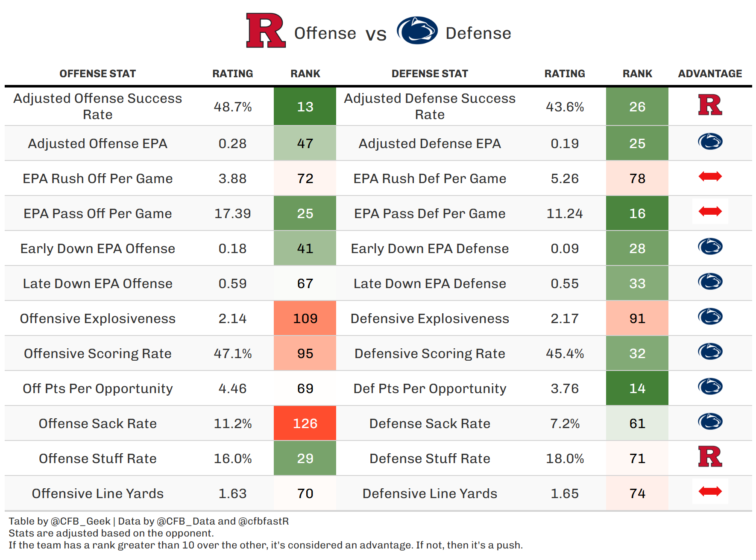
Task: Click the red push arrow for EPA Pass
Action: (710, 212)
